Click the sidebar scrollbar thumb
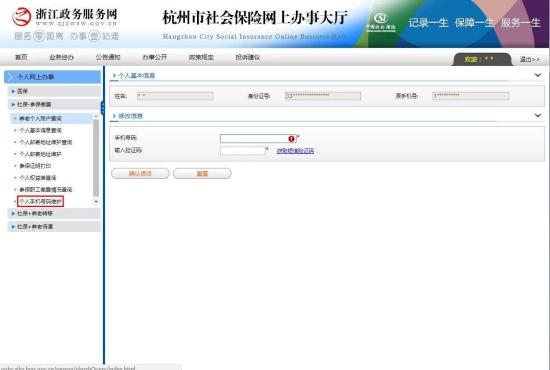This screenshot has width=550, height=370. point(96,157)
